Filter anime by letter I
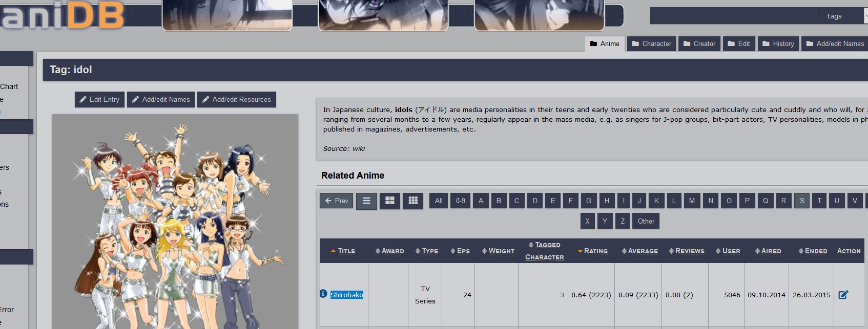The image size is (868, 329). point(624,201)
